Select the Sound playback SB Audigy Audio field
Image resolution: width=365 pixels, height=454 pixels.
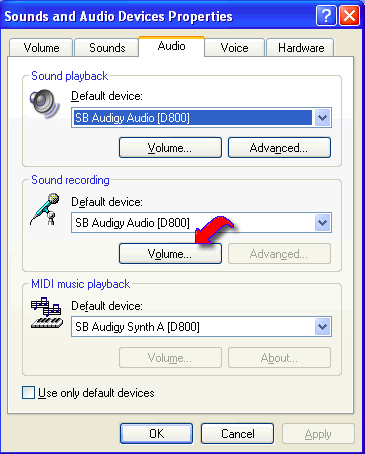(x=201, y=117)
